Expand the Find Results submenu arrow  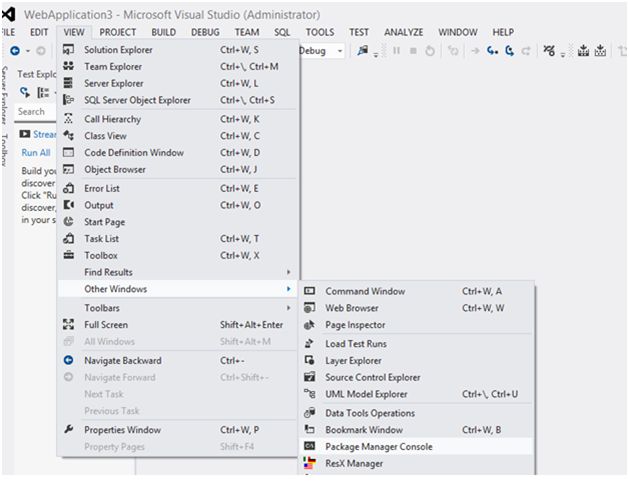(288, 272)
